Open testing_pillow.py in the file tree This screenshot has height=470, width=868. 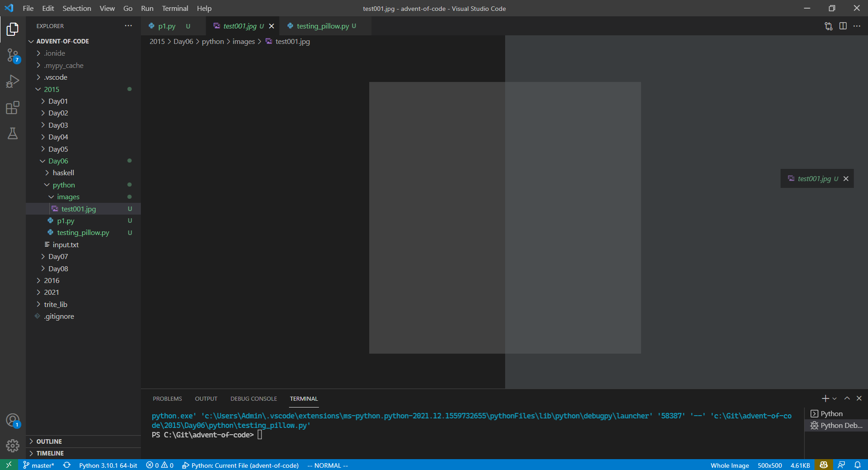tap(83, 233)
